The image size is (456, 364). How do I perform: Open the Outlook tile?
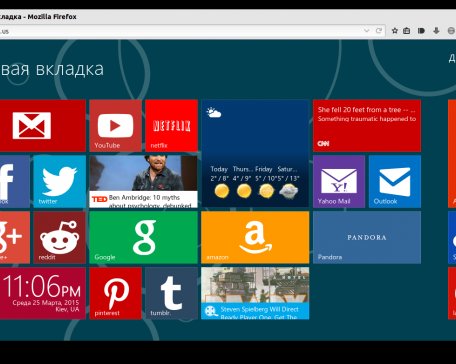pyautogui.click(x=395, y=182)
